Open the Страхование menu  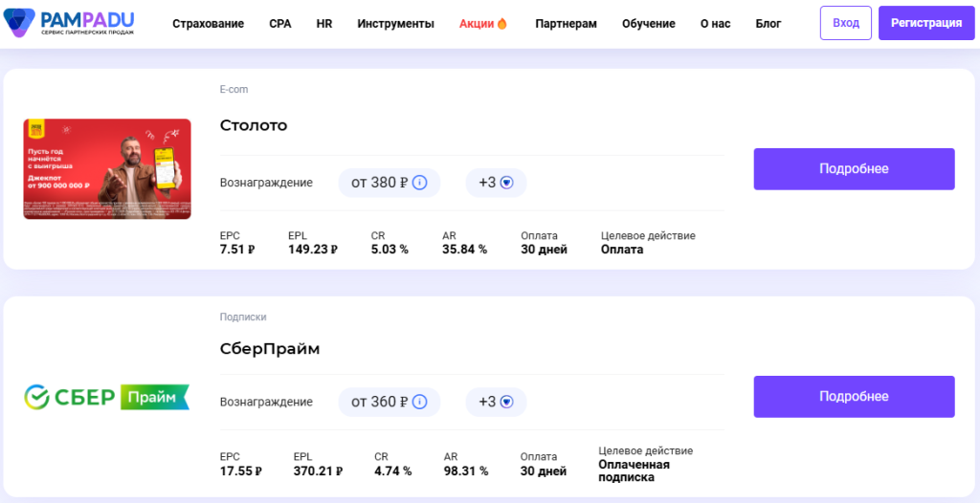click(x=208, y=24)
